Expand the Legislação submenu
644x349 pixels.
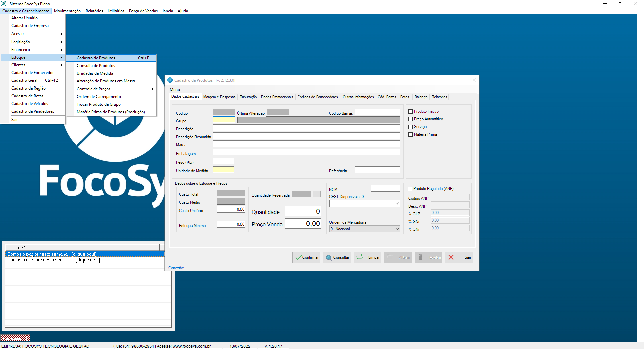pos(33,42)
